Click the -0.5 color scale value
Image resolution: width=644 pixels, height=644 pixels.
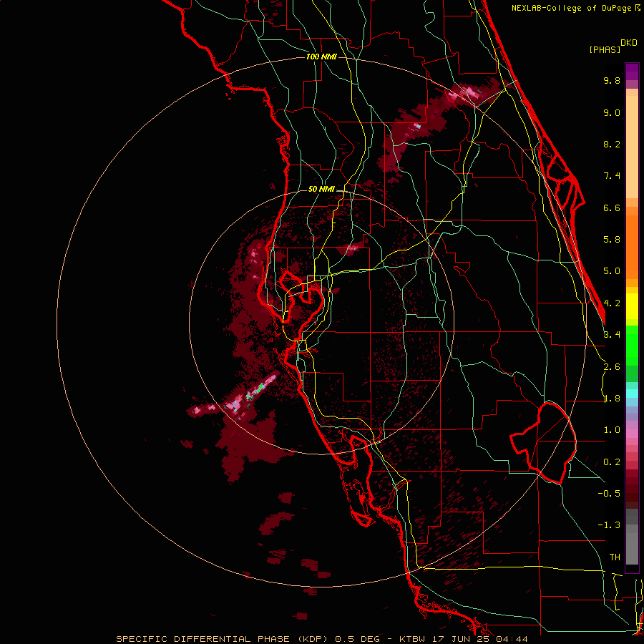609,494
